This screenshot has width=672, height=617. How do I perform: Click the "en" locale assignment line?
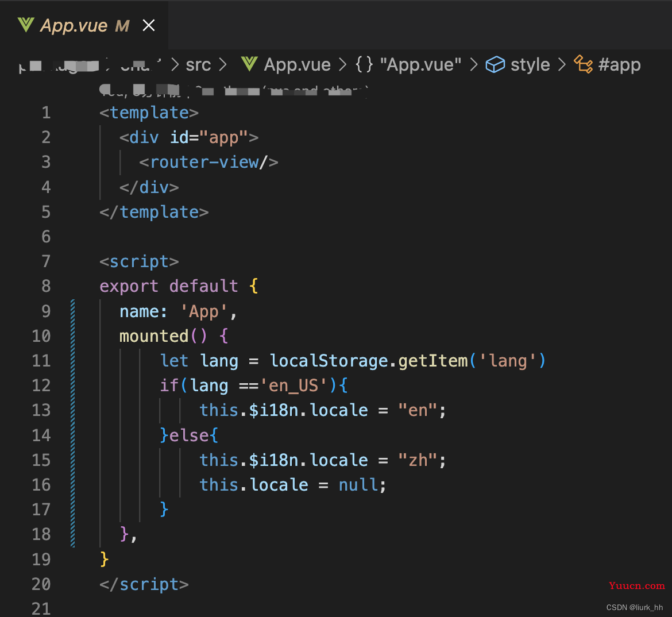click(323, 410)
